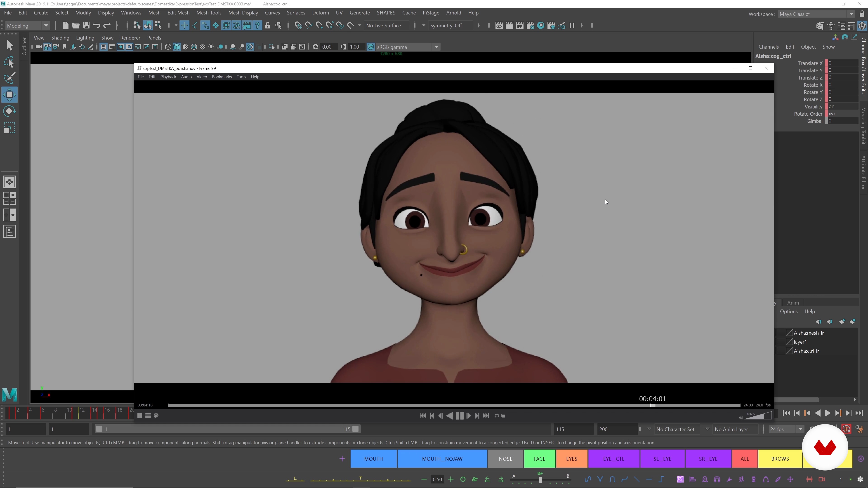Click the Save Scene floppy disk icon
The width and height of the screenshot is (868, 488).
(86, 25)
